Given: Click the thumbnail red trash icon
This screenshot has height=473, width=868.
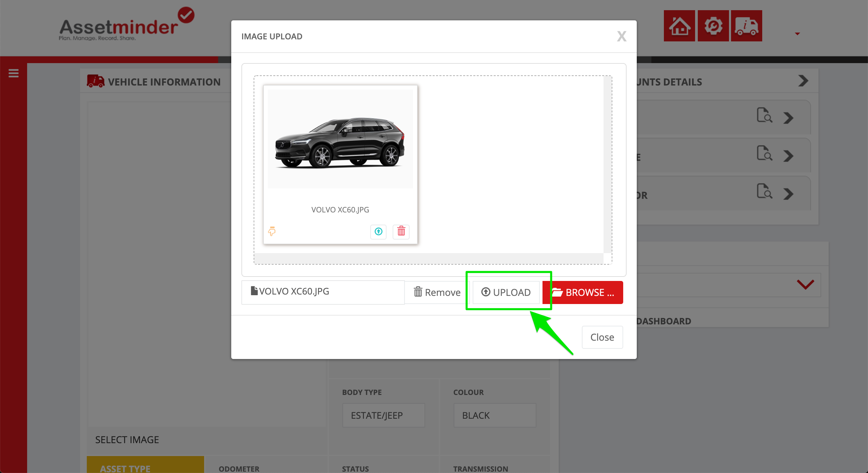Looking at the screenshot, I should (401, 232).
